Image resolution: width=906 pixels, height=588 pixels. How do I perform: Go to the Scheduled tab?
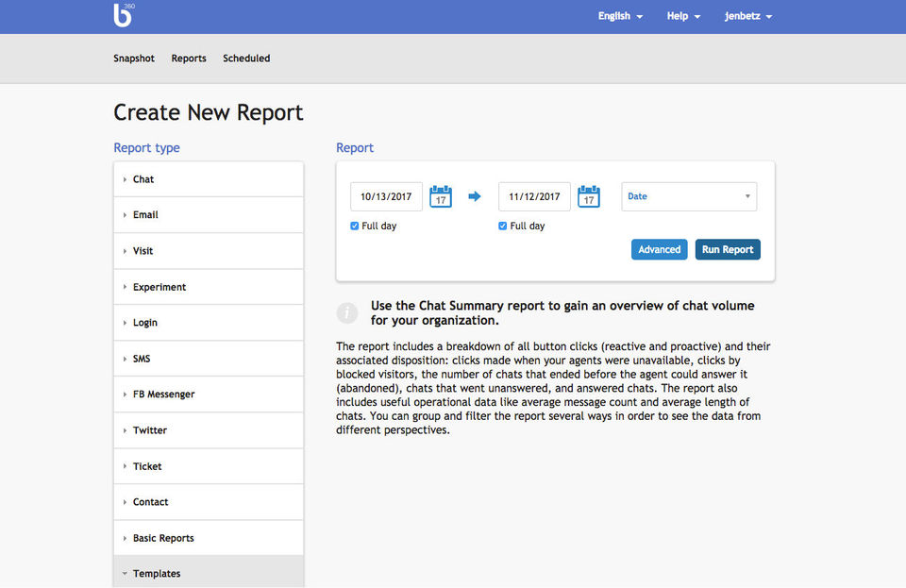[x=246, y=59]
